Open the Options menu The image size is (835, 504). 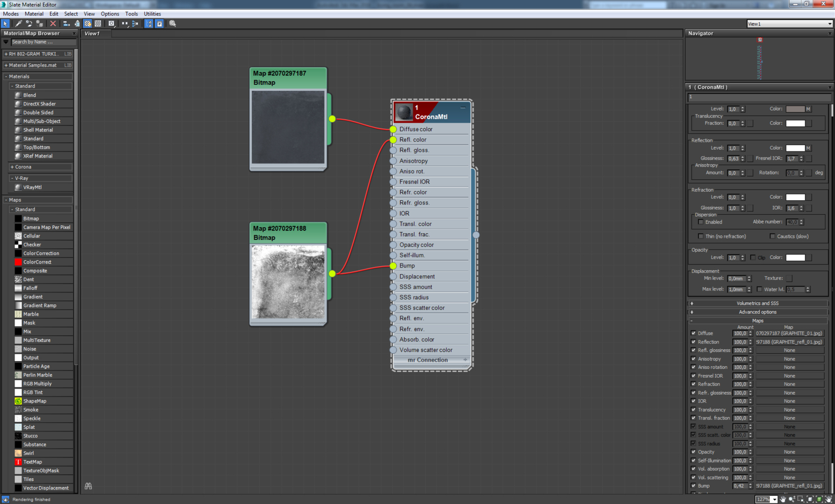[110, 14]
